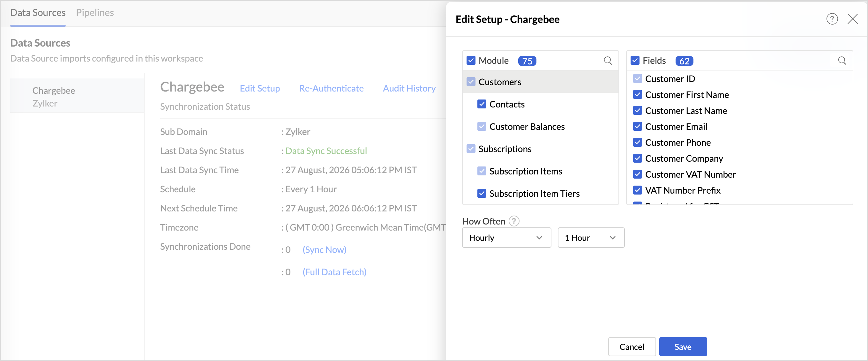Toggle the Contacts module checkbox

(482, 104)
